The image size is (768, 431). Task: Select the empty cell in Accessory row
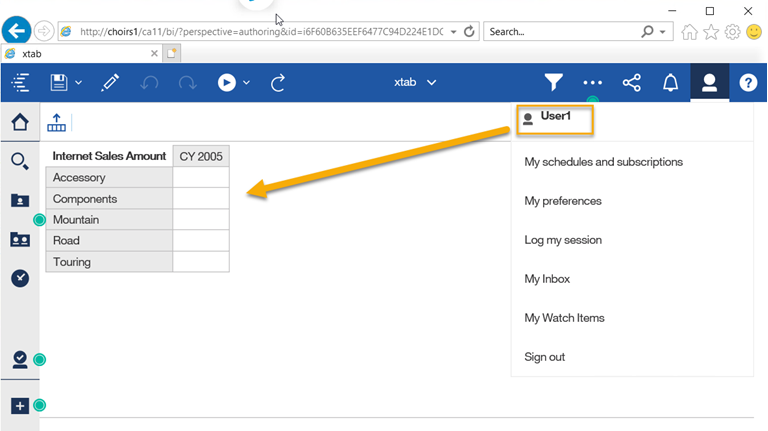(x=201, y=177)
